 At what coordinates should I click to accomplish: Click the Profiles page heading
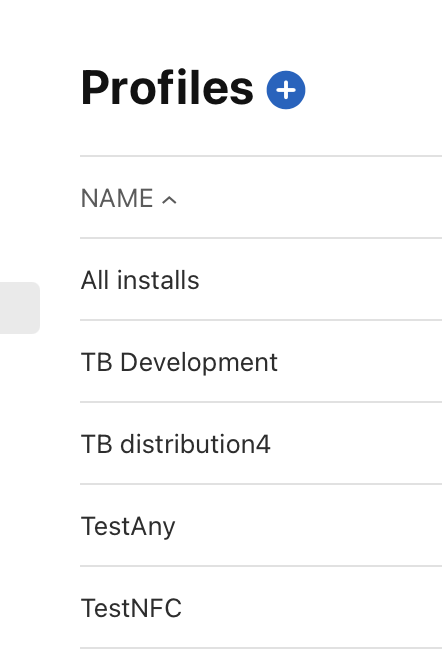click(x=167, y=88)
